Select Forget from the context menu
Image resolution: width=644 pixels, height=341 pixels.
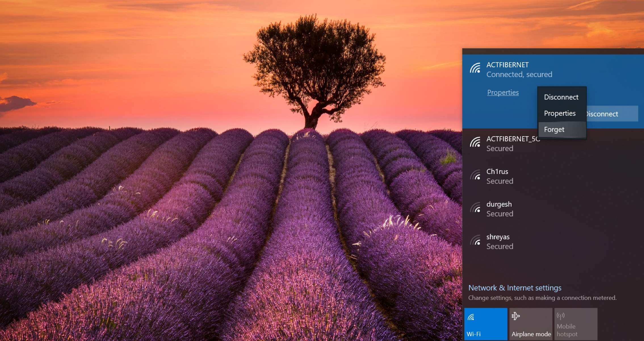click(x=554, y=129)
